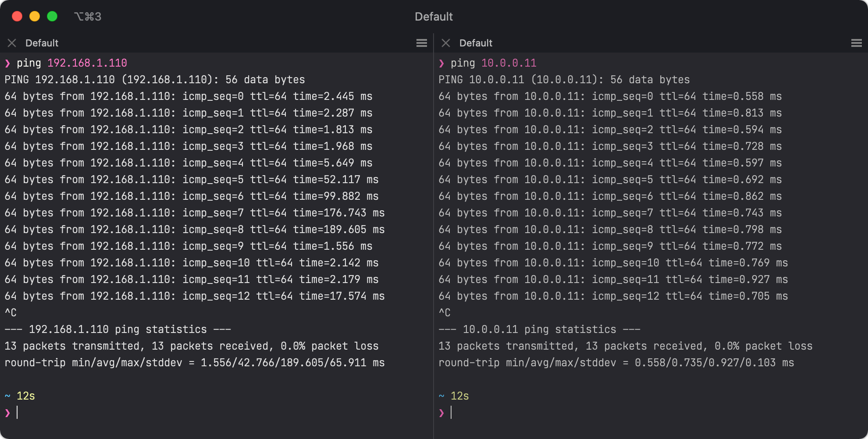Click the time=0.927 ms ping line
The image size is (868, 439).
[613, 280]
